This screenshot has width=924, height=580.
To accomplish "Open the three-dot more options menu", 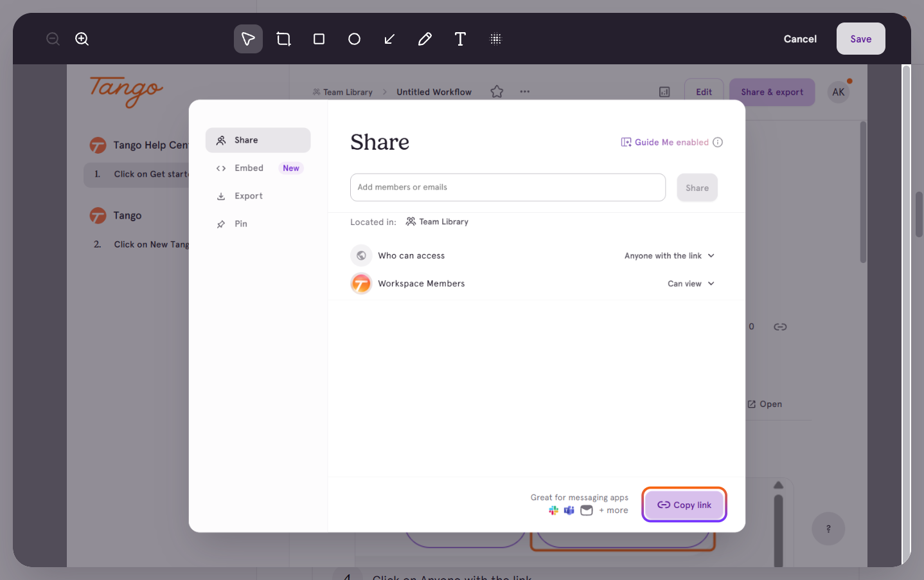I will pos(525,91).
